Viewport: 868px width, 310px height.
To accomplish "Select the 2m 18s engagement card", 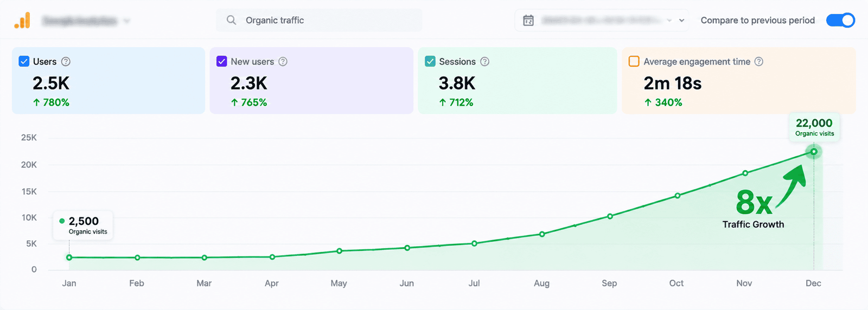I will 738,80.
